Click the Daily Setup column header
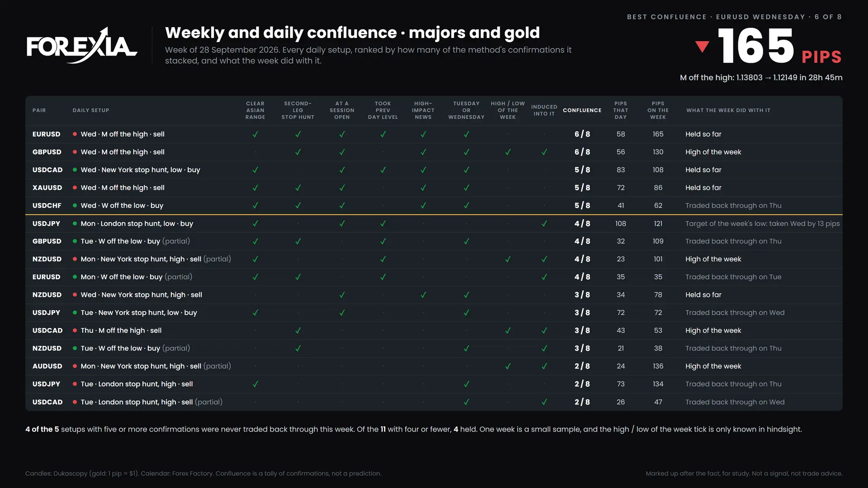This screenshot has height=488, width=868. [x=91, y=110]
